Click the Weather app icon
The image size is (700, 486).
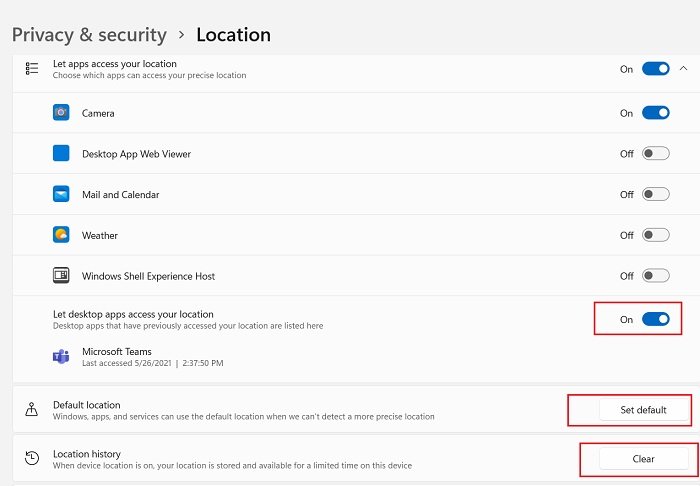(61, 235)
